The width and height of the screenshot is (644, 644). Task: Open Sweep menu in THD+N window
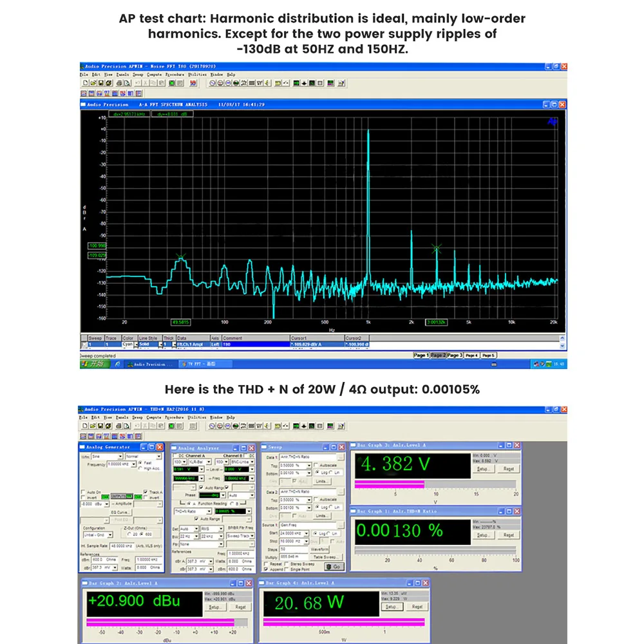(138, 417)
